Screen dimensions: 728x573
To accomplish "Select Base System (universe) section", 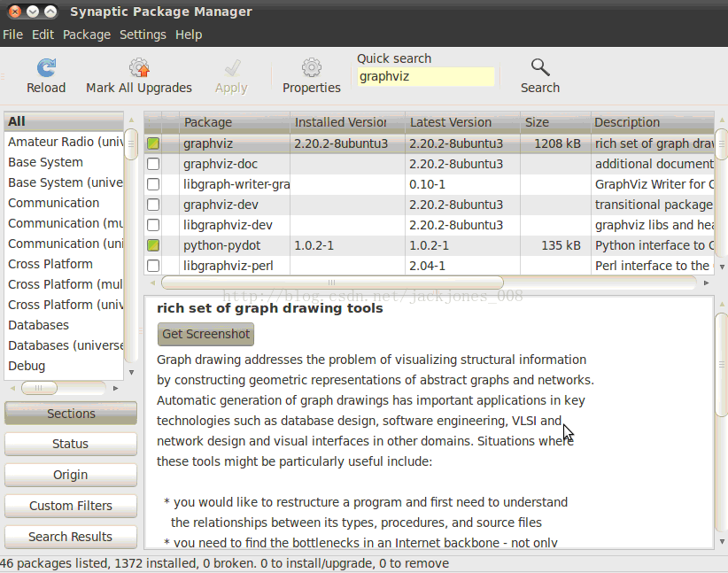I will (64, 182).
